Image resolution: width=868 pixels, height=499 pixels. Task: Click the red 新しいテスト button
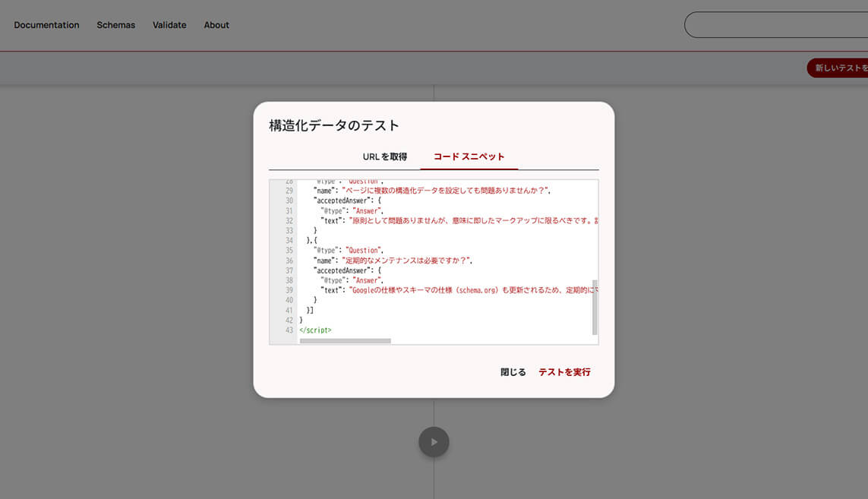(838, 68)
